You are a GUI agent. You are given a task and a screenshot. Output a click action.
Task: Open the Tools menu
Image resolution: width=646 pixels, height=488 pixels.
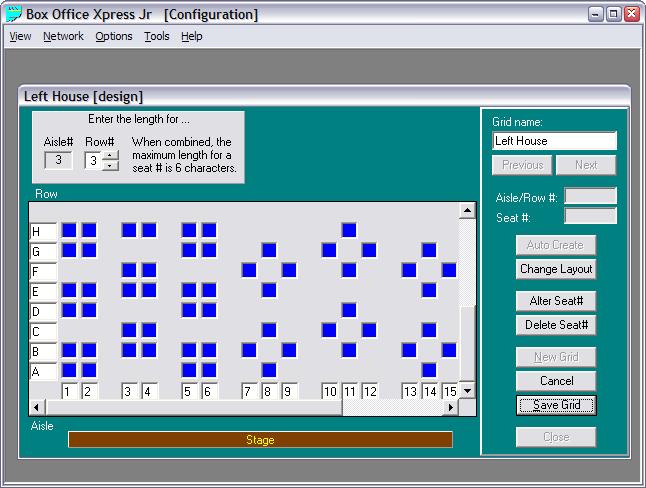point(156,36)
